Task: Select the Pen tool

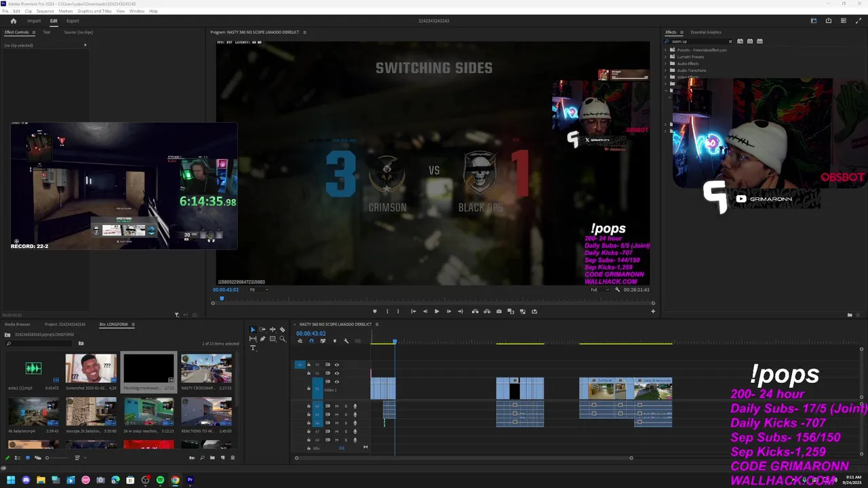Action: click(262, 339)
